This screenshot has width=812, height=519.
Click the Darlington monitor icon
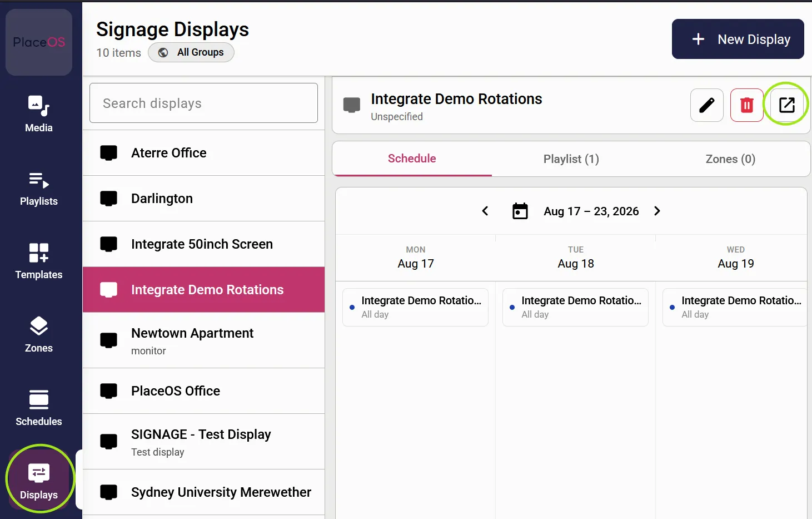coord(108,199)
